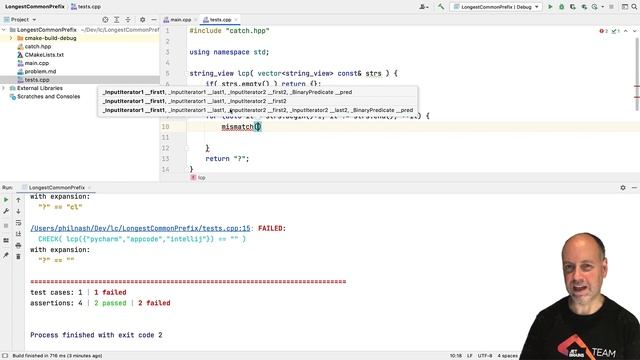Click the grey Stop button in the top toolbar
Screen dimensions: 640x360
pyautogui.click(x=611, y=7)
